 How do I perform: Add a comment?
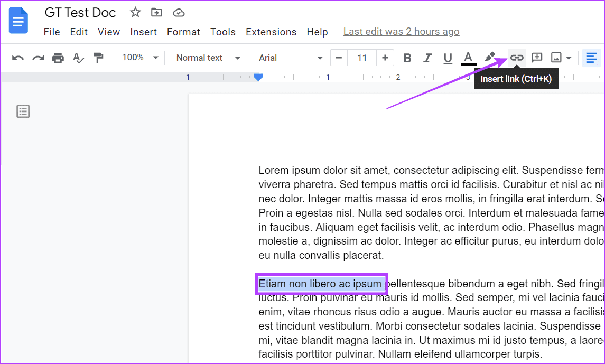(x=537, y=58)
